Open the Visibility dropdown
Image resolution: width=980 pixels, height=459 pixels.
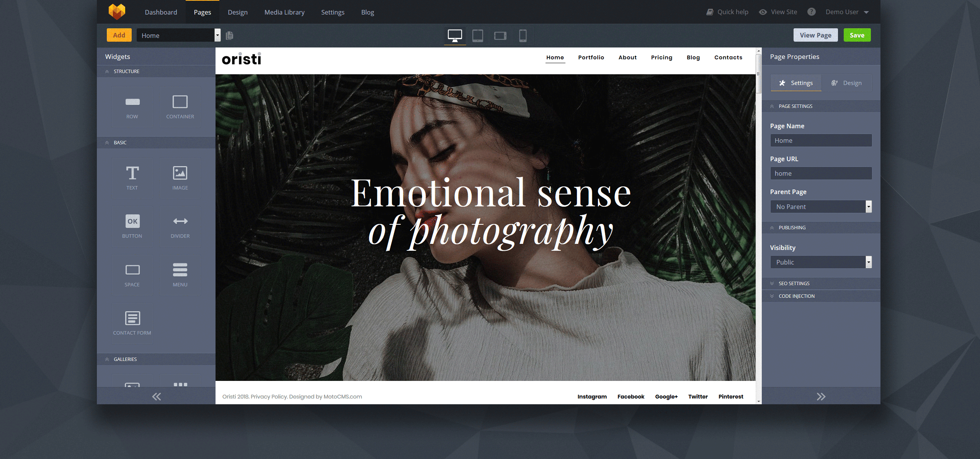point(821,262)
